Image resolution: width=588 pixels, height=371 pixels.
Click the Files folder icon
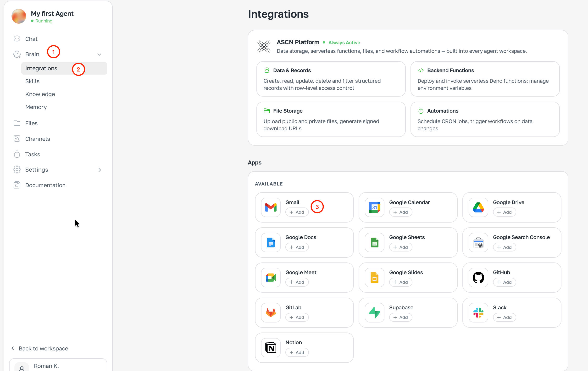[x=17, y=123]
